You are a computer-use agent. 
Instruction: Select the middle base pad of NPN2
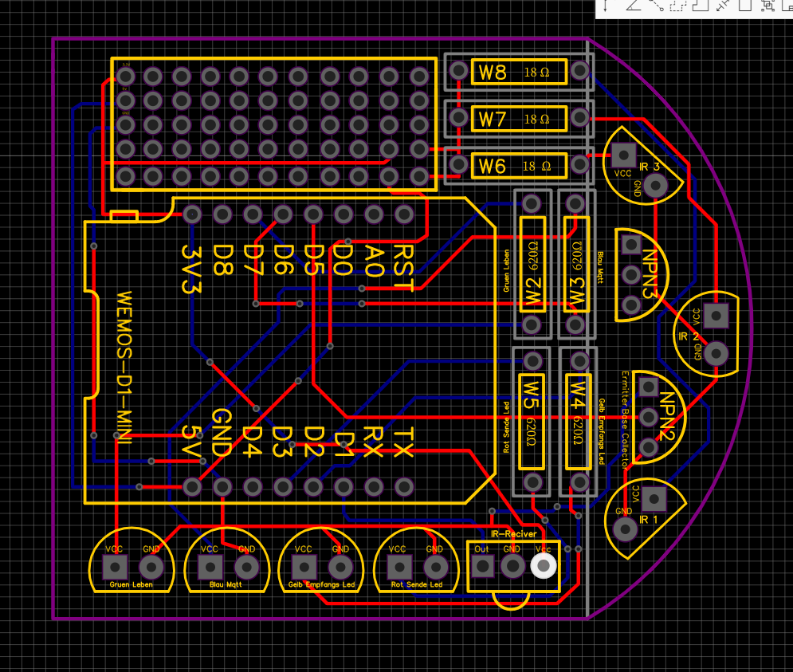[649, 418]
